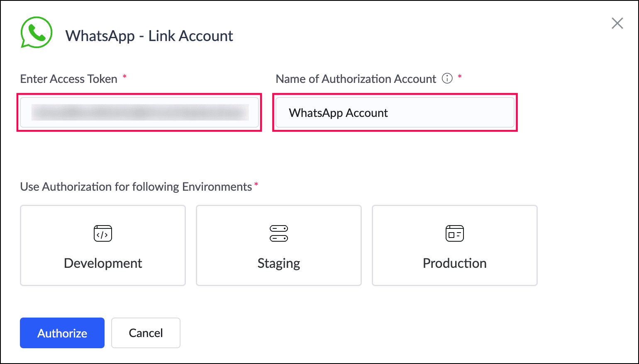This screenshot has height=364, width=639.
Task: Click the Staging switches icon
Action: tap(279, 233)
